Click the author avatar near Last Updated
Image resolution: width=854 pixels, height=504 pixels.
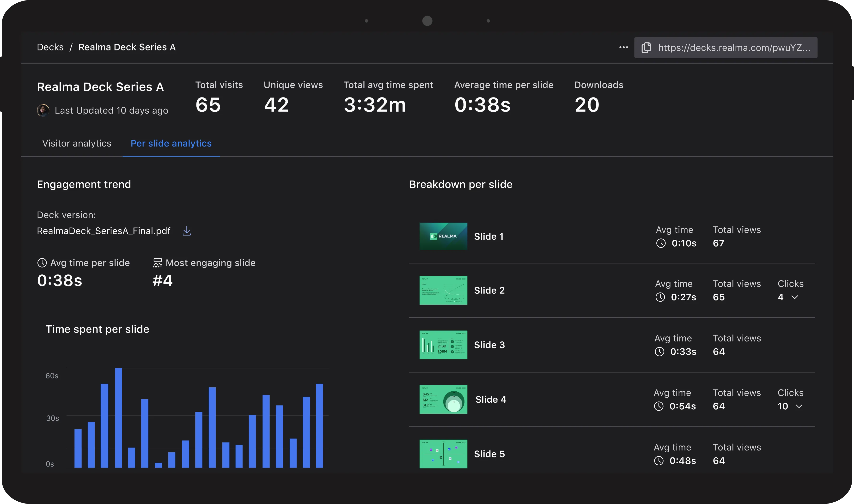pyautogui.click(x=43, y=110)
